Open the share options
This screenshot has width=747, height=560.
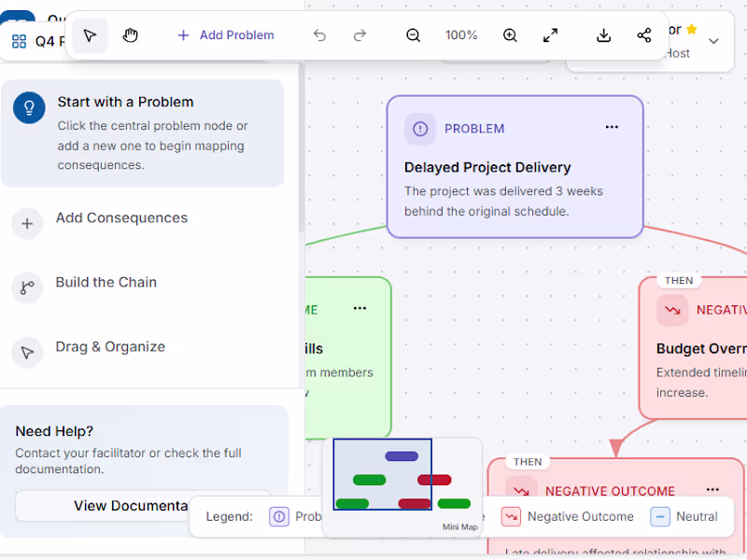click(x=643, y=35)
